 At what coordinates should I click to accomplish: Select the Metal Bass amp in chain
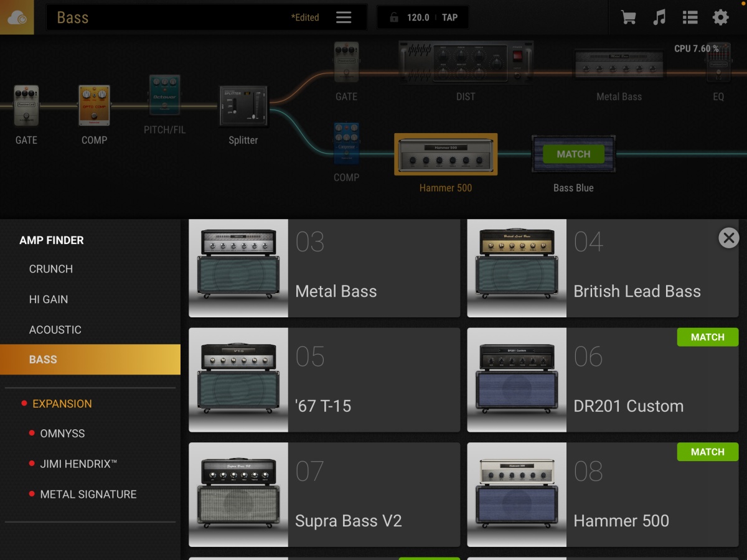point(619,64)
